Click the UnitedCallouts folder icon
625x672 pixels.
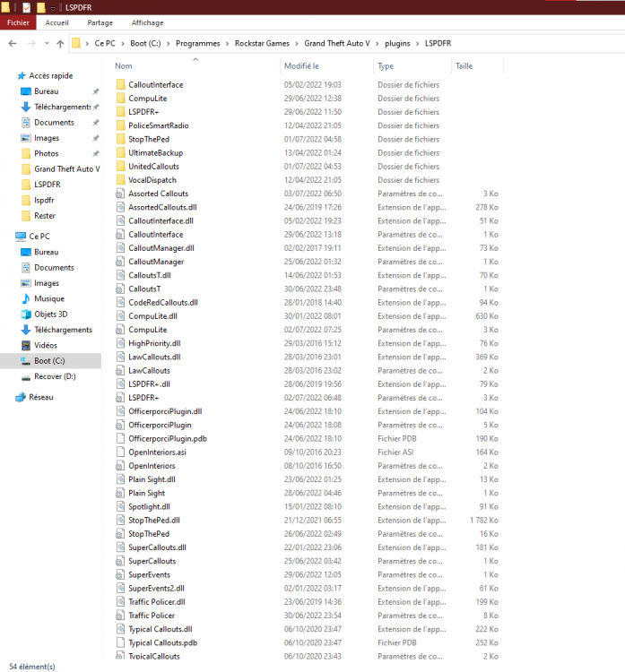[121, 167]
